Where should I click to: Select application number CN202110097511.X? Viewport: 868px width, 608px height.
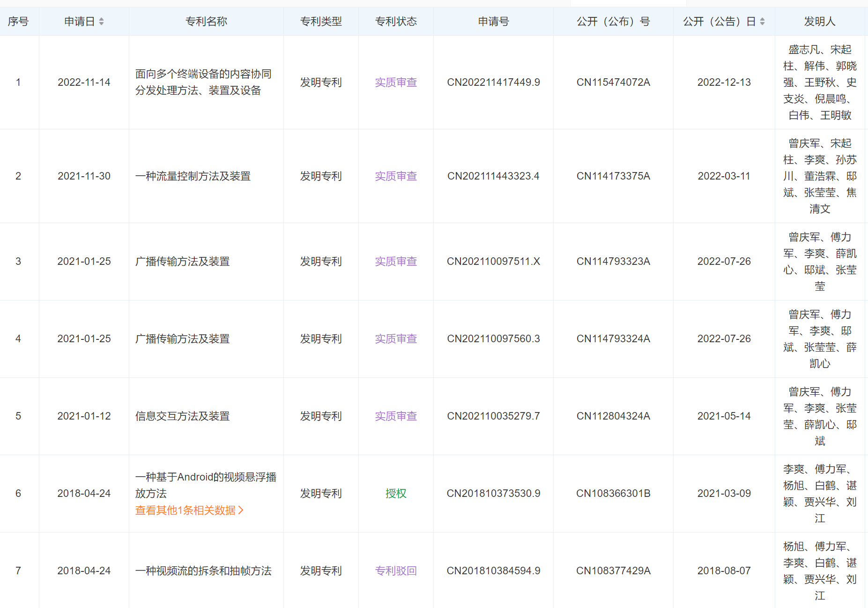point(493,262)
